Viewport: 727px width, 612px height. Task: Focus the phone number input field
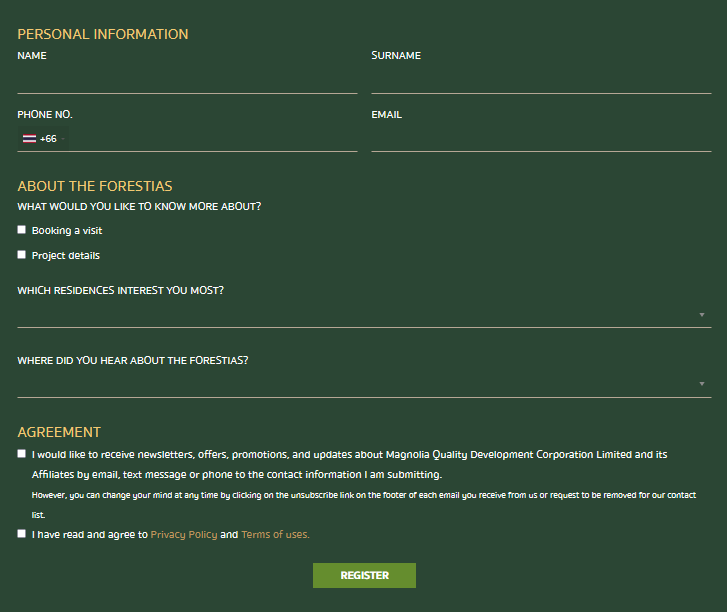point(213,139)
